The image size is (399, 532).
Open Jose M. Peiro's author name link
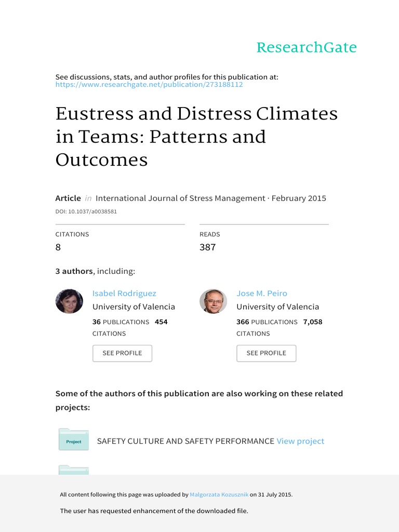(x=262, y=293)
